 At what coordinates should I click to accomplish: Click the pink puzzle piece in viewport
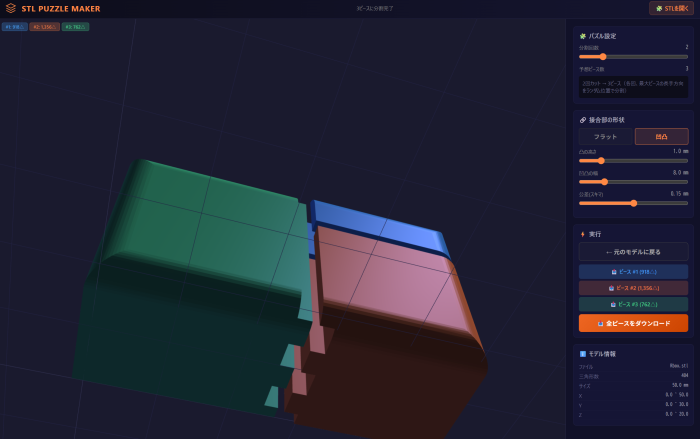click(390, 290)
